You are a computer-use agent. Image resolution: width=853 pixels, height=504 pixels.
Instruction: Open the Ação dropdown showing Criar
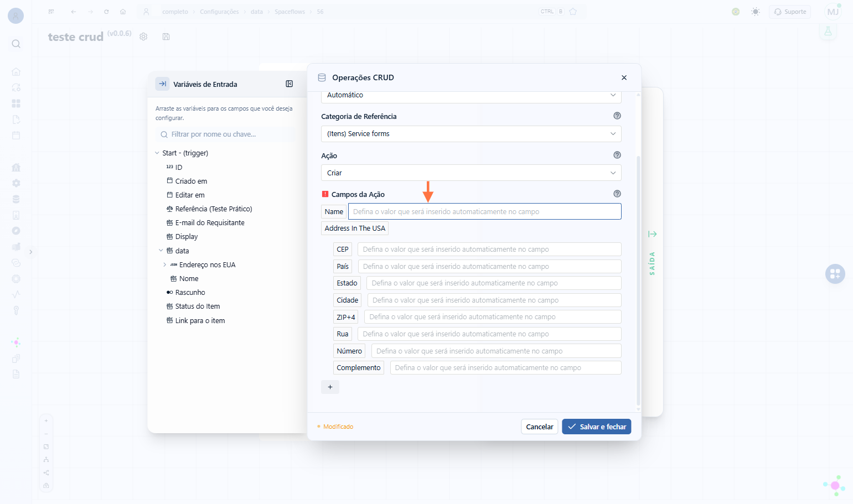[471, 173]
